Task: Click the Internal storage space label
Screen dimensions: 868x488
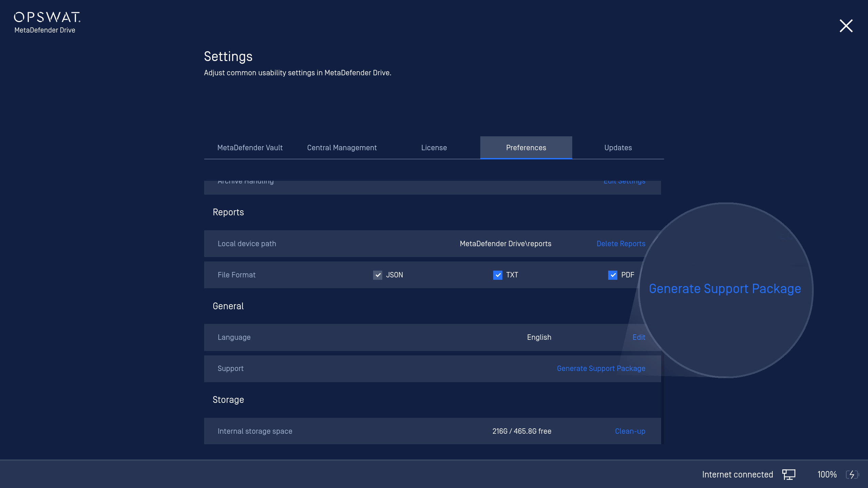Action: tap(255, 431)
